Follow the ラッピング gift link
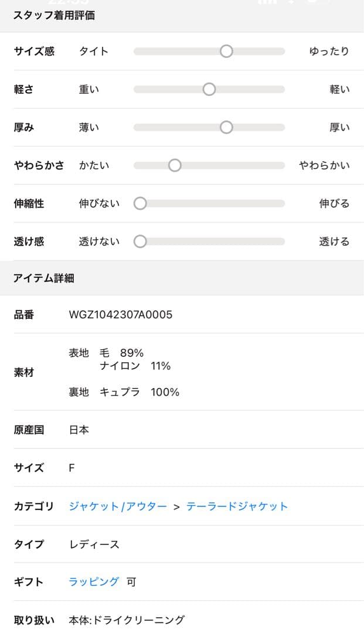 point(94,582)
